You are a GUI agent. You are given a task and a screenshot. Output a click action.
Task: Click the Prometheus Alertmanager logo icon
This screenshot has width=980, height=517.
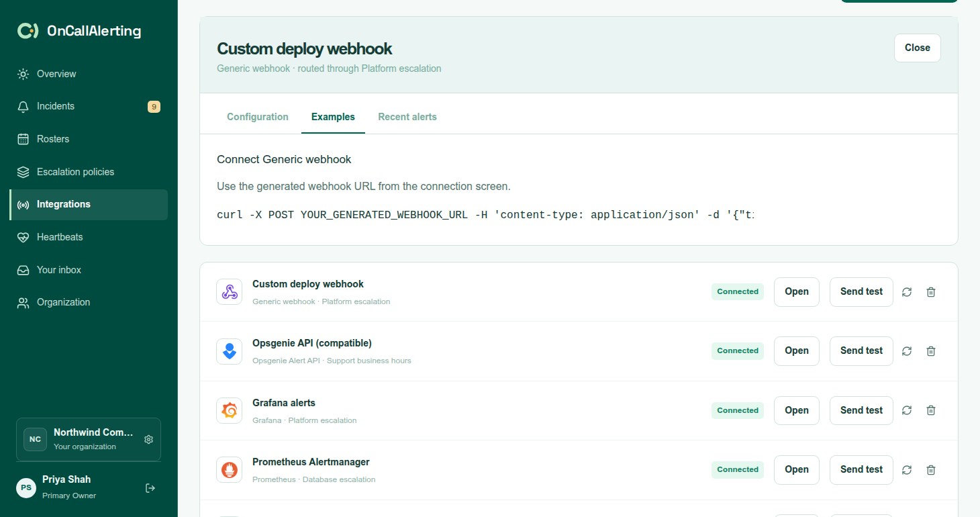click(x=229, y=470)
